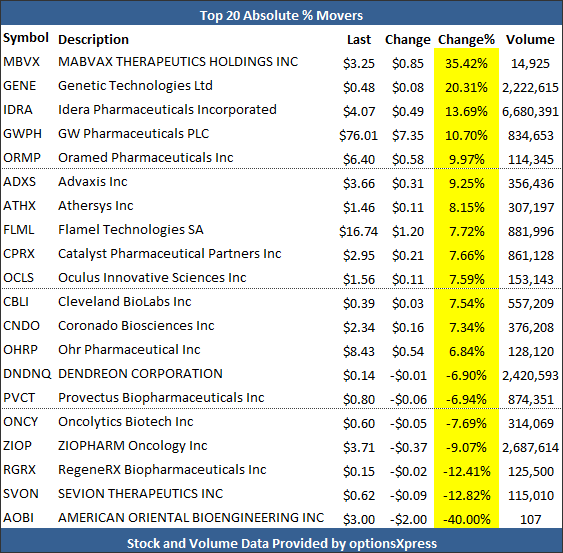
Task: Select the ZIOP symbol cell
Action: [x=18, y=446]
